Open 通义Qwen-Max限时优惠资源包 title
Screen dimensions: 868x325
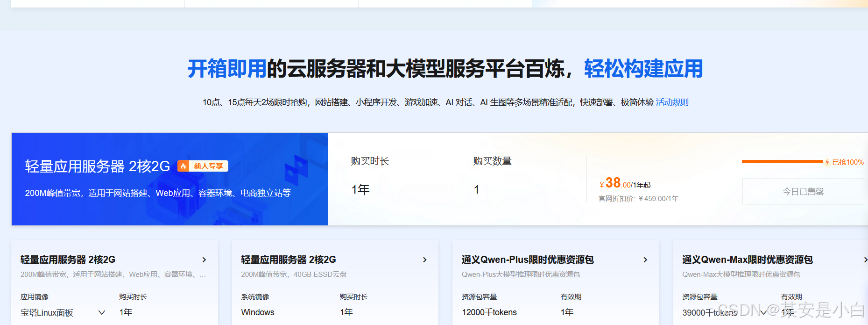tap(748, 260)
